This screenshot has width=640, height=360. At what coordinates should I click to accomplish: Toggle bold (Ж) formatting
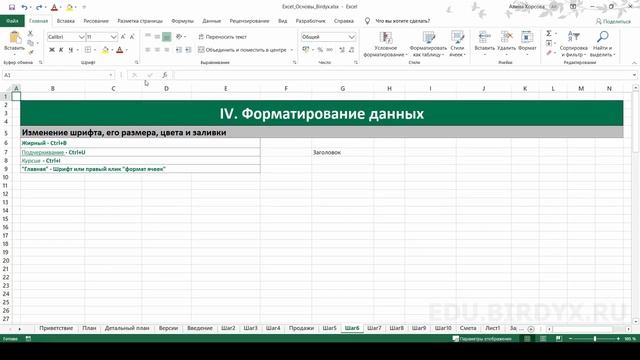(52, 50)
